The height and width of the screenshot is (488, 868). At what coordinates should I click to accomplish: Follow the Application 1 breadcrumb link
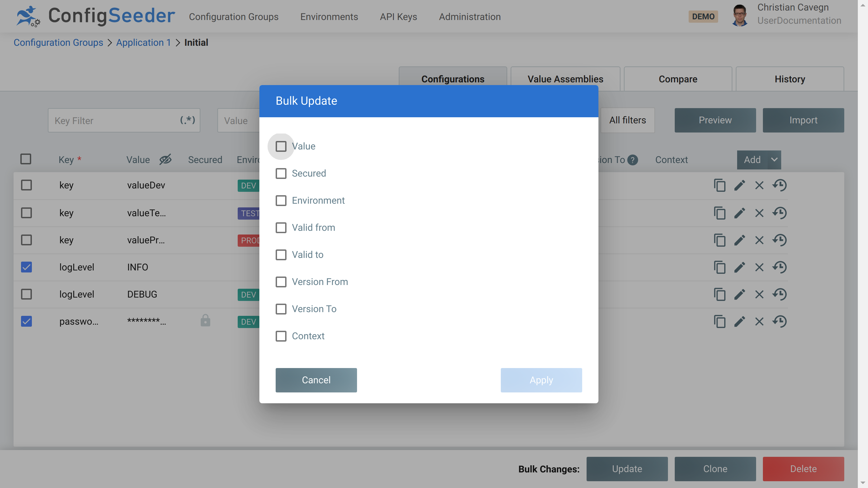click(143, 43)
